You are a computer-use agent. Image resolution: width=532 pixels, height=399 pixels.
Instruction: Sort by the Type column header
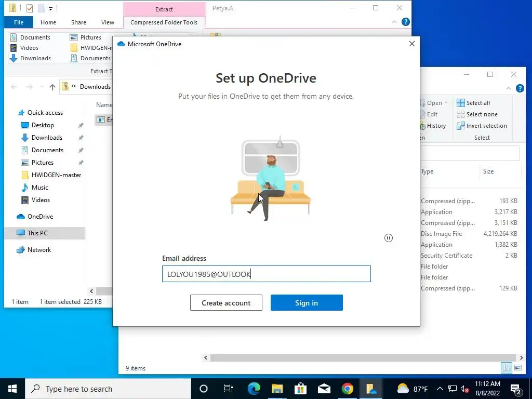(428, 171)
